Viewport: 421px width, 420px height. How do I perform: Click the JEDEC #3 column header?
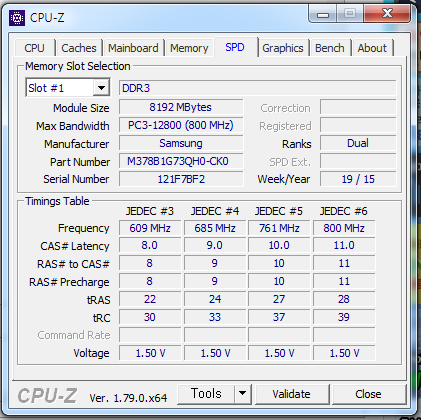tap(150, 211)
